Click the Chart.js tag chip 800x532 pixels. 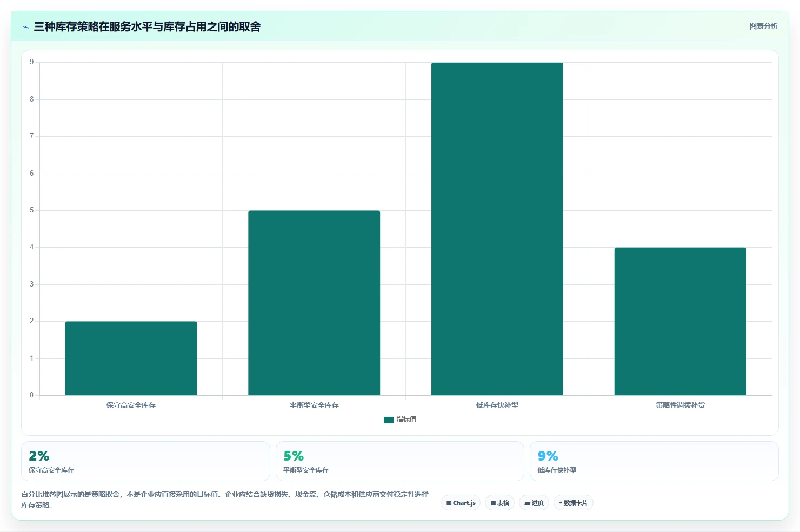(461, 503)
